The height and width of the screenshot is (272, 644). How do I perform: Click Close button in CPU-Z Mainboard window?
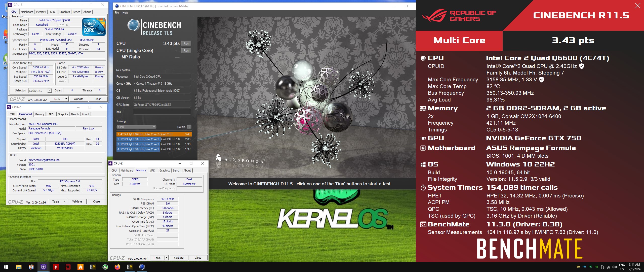pos(96,201)
